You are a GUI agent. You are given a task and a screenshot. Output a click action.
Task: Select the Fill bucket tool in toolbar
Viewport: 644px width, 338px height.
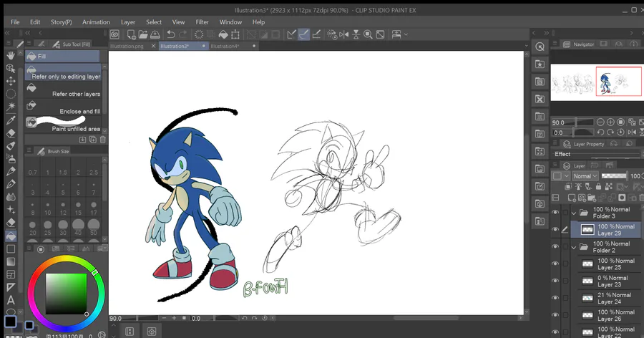click(11, 236)
